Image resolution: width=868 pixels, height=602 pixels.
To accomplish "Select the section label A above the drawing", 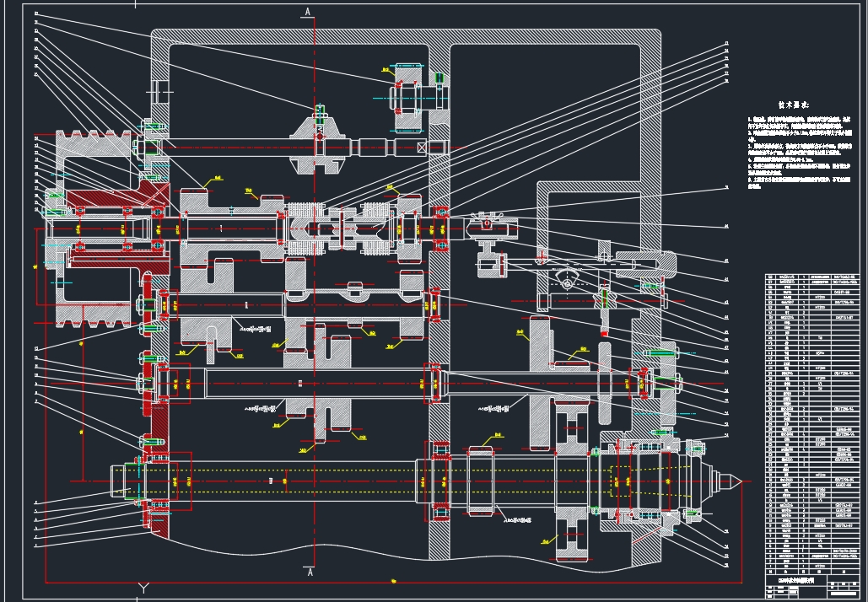I will (x=309, y=12).
